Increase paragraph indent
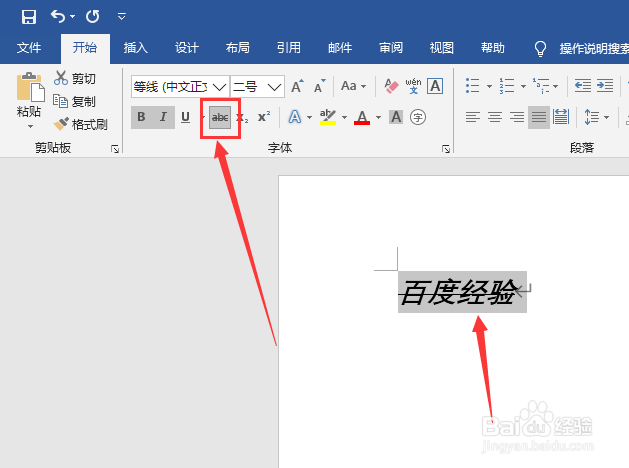The width and height of the screenshot is (629, 468). click(x=605, y=86)
